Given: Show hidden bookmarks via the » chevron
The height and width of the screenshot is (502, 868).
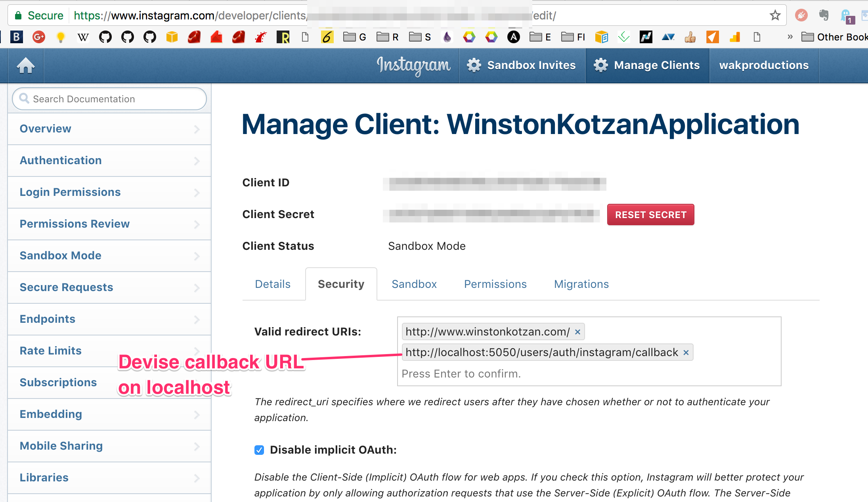Looking at the screenshot, I should (x=790, y=37).
